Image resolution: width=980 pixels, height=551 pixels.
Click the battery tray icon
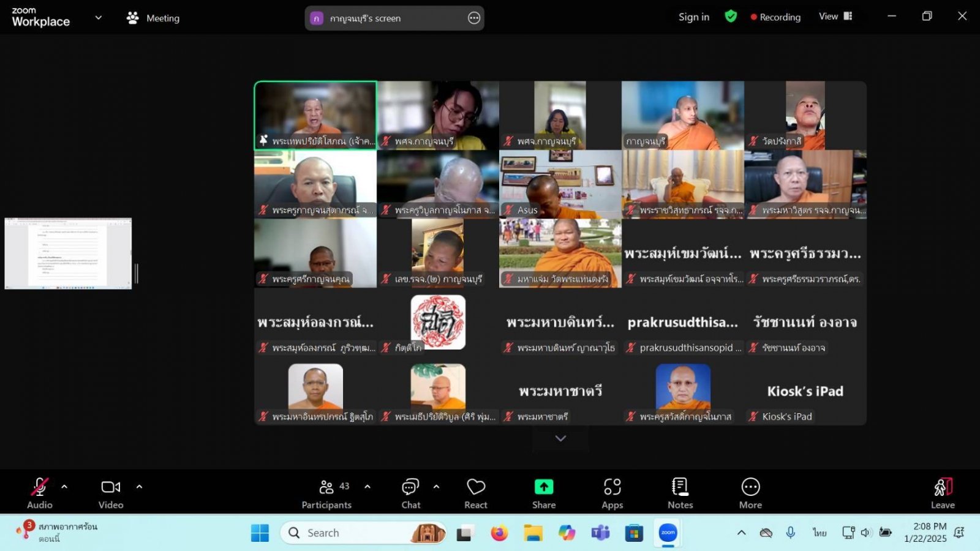[x=885, y=533]
